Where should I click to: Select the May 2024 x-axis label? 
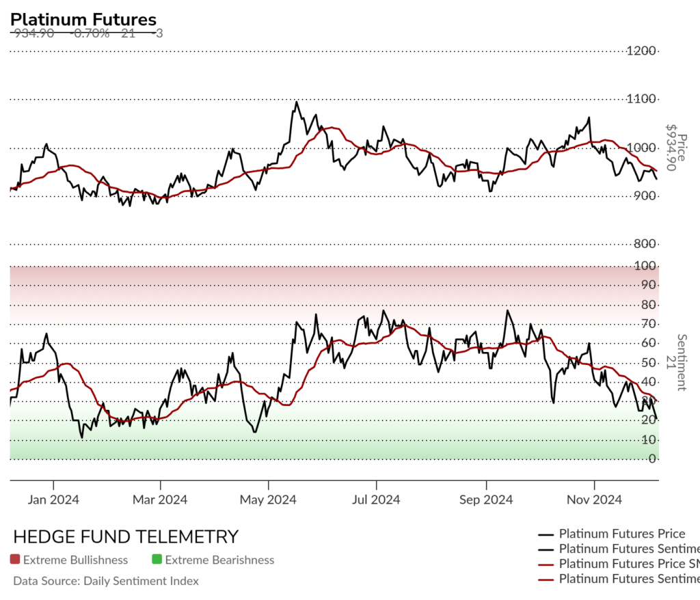coord(268,500)
